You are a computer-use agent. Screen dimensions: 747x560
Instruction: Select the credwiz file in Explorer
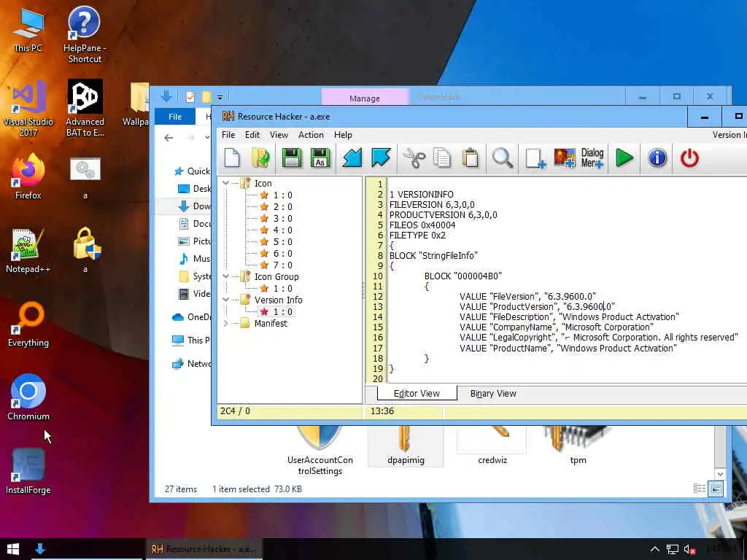tap(492, 446)
